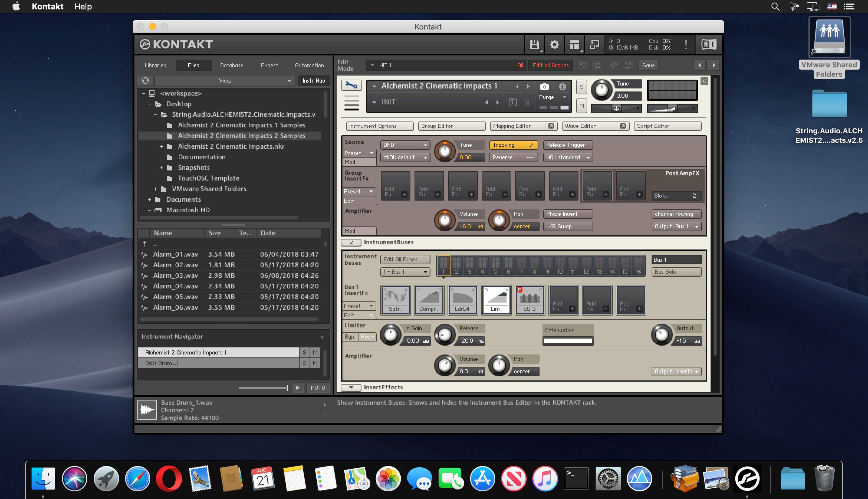Click the Save button in Edit Mode bar
Screen dimensions: 868x499
click(648, 65)
